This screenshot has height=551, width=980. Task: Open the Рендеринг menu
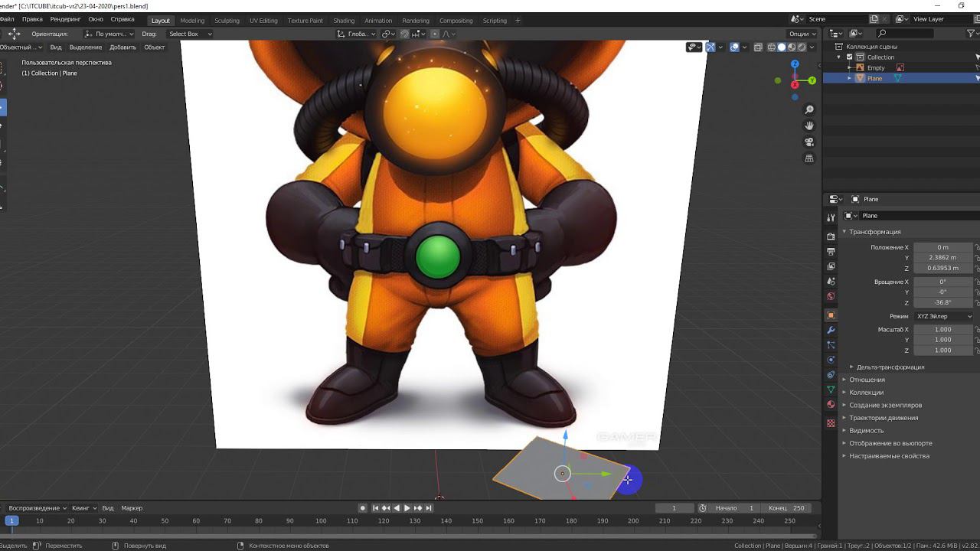[65, 19]
